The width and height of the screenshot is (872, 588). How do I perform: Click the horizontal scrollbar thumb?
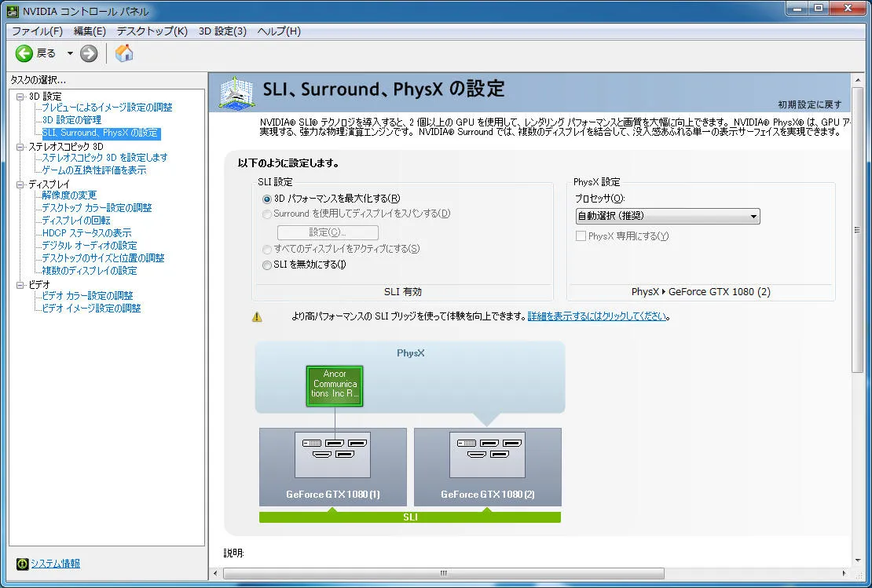(x=444, y=573)
